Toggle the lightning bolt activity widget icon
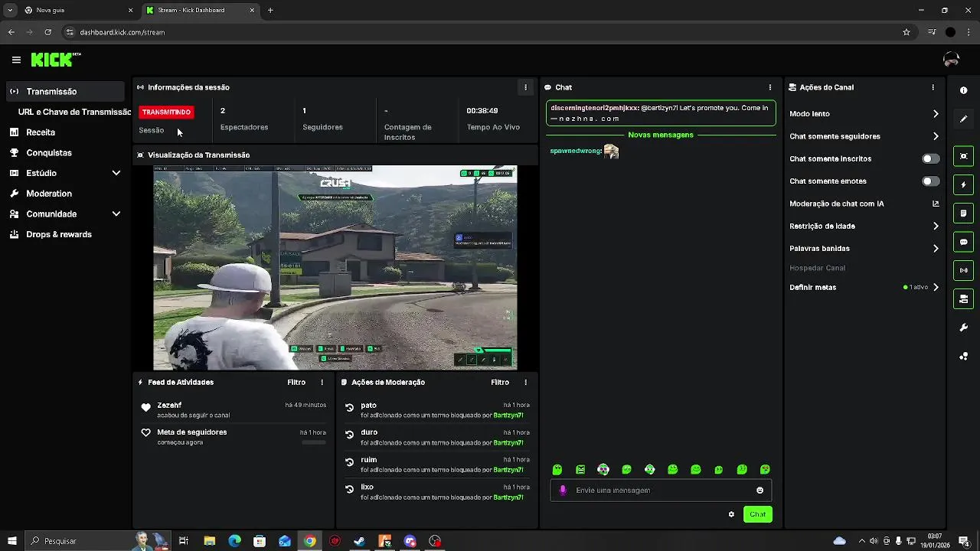The image size is (980, 551). pyautogui.click(x=963, y=184)
